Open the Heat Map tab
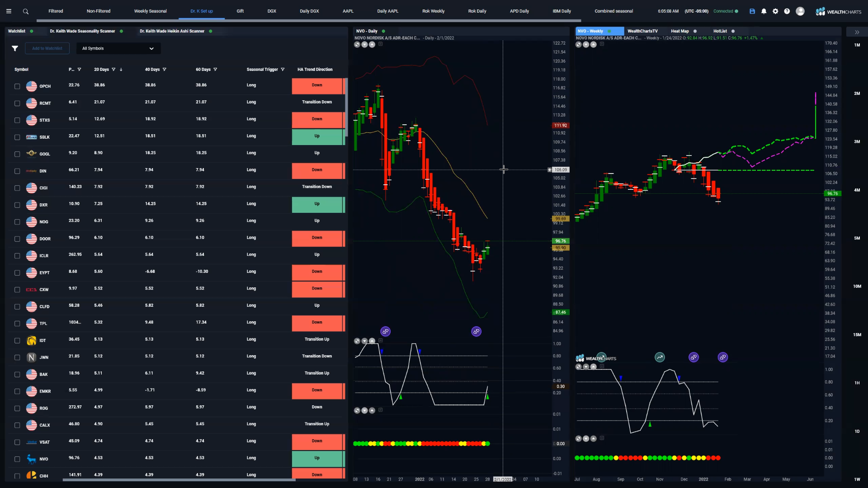 [x=680, y=31]
